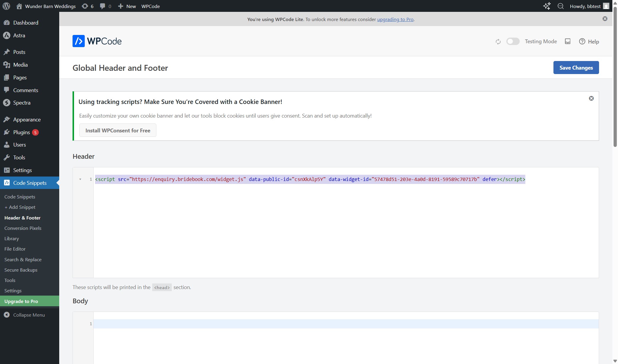Open Pages section
This screenshot has height=364, width=618.
[x=30, y=77]
